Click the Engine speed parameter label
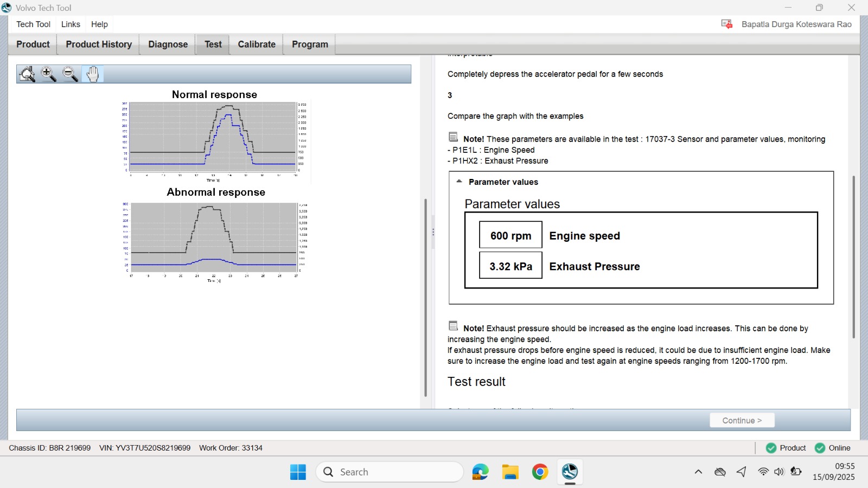This screenshot has height=488, width=868. (x=584, y=236)
